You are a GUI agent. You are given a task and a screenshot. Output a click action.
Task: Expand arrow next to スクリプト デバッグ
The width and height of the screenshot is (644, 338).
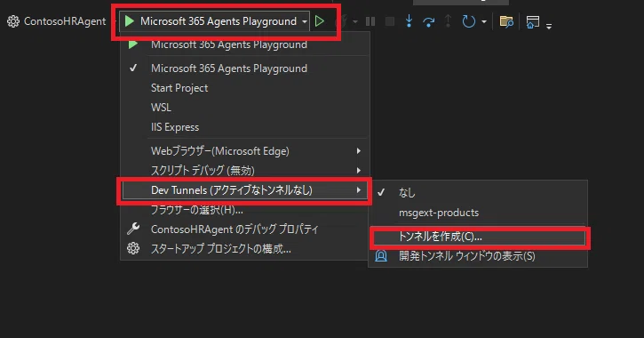coord(359,170)
